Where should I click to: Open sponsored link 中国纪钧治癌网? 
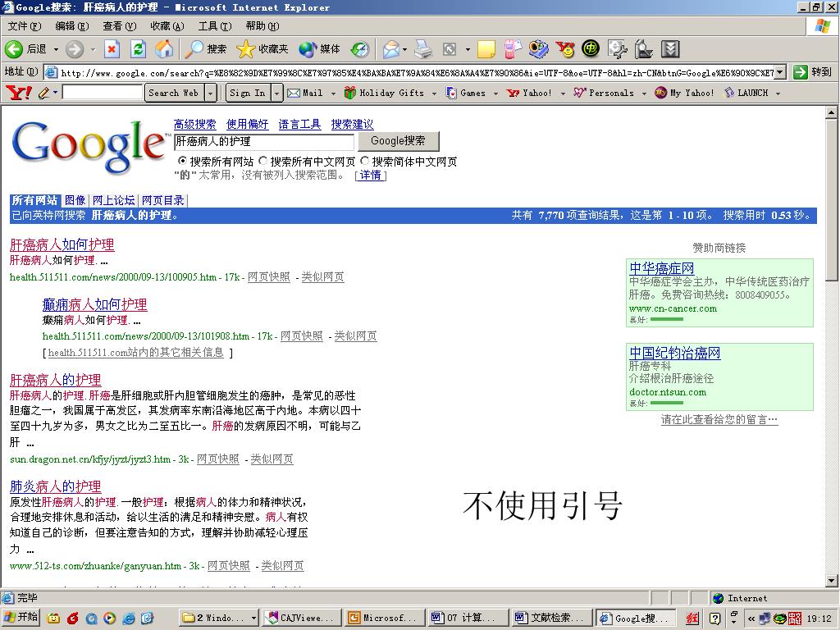click(x=675, y=353)
